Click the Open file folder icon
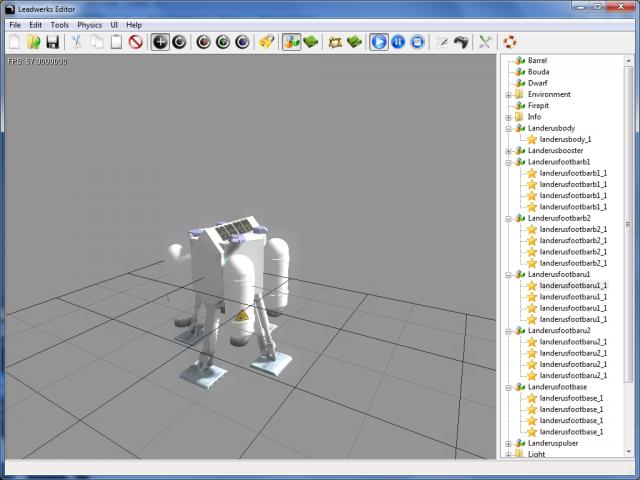The width and height of the screenshot is (640, 480). [x=34, y=42]
